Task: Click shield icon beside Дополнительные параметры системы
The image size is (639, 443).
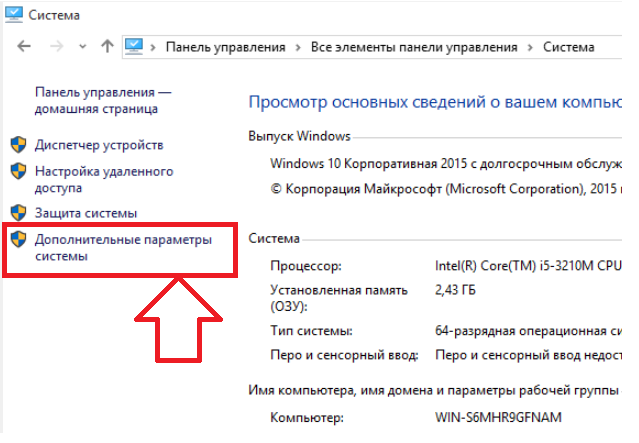Action: click(18, 239)
